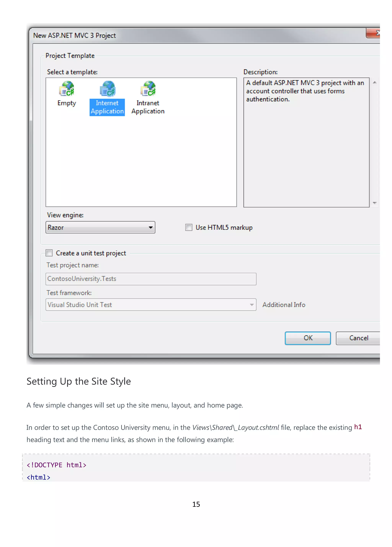Close the New ASP.NET MVC 3 Project dialog
Image resolution: width=392 pixels, height=547 pixels.
coord(373,33)
